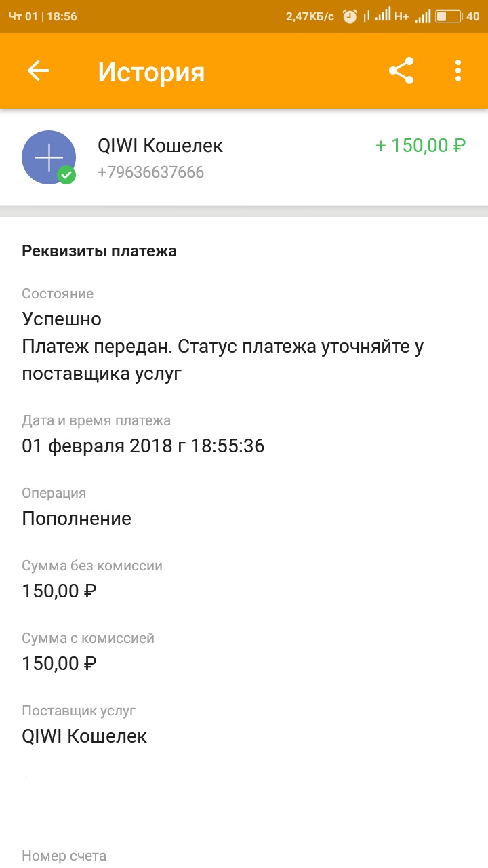Tap the Номер счета label
488x868 pixels.
[x=64, y=856]
